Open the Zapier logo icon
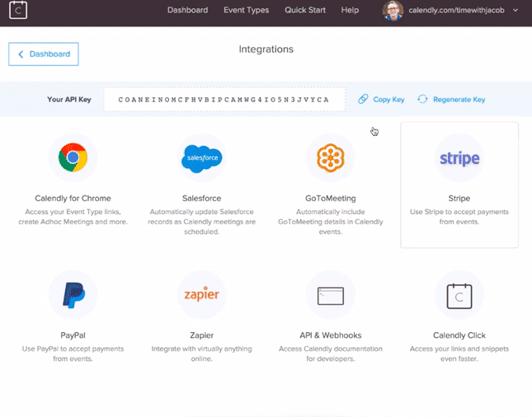 point(202,294)
